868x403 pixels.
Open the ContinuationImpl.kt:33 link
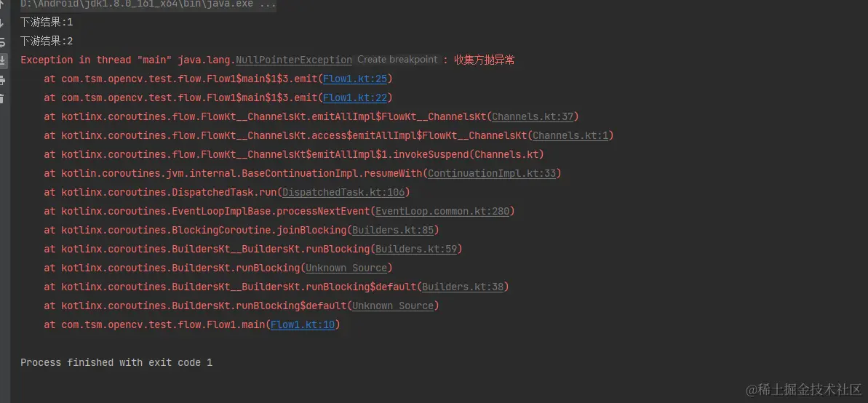[x=492, y=173]
